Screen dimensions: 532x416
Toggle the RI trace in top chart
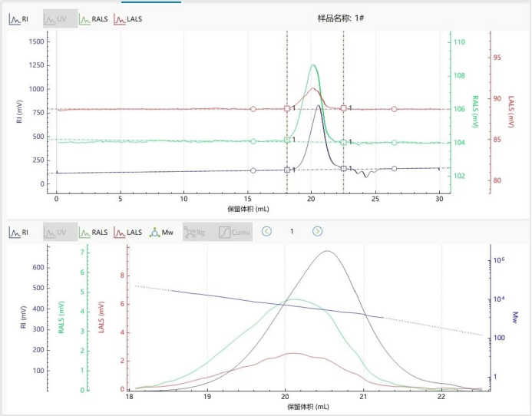point(18,18)
